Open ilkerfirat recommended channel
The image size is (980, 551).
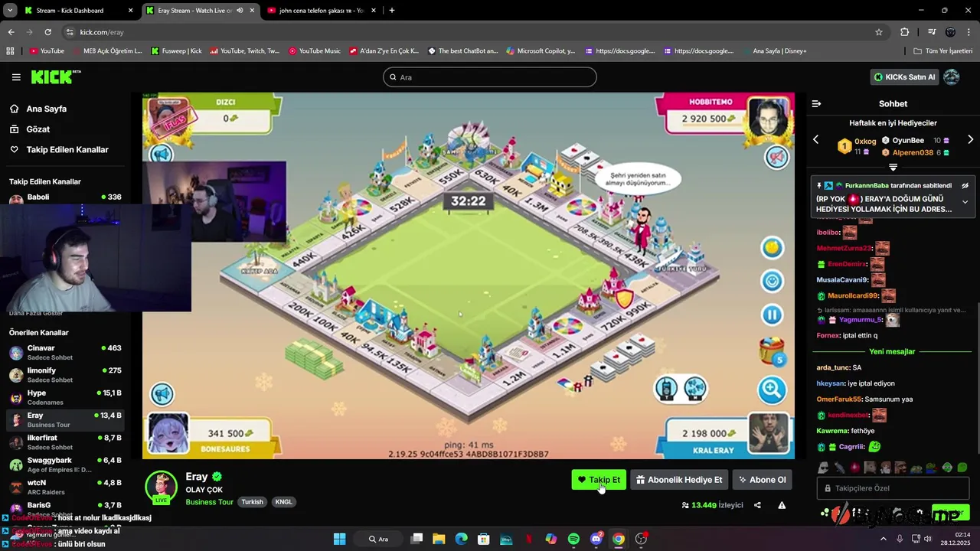(65, 442)
